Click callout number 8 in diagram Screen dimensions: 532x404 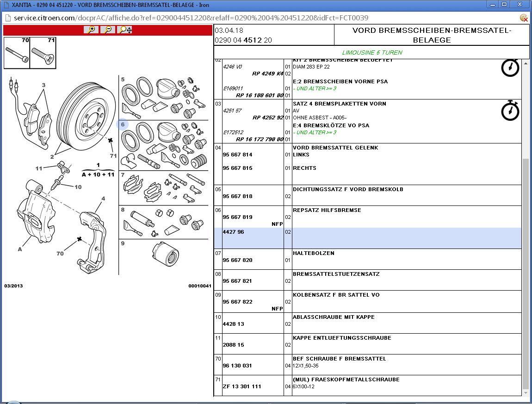click(x=123, y=210)
